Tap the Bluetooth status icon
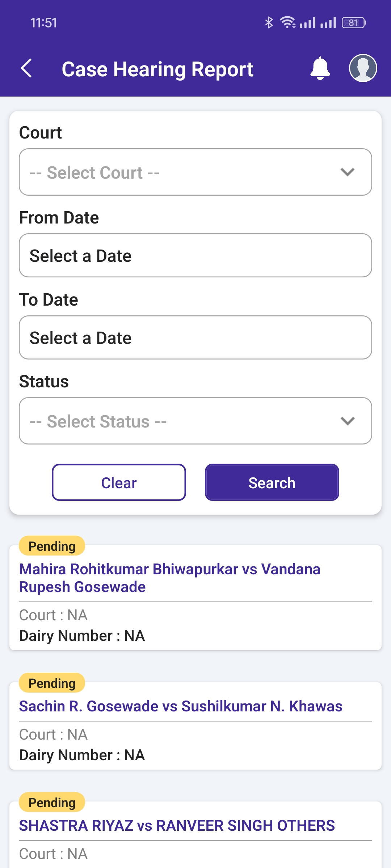This screenshot has height=868, width=391. click(x=269, y=22)
